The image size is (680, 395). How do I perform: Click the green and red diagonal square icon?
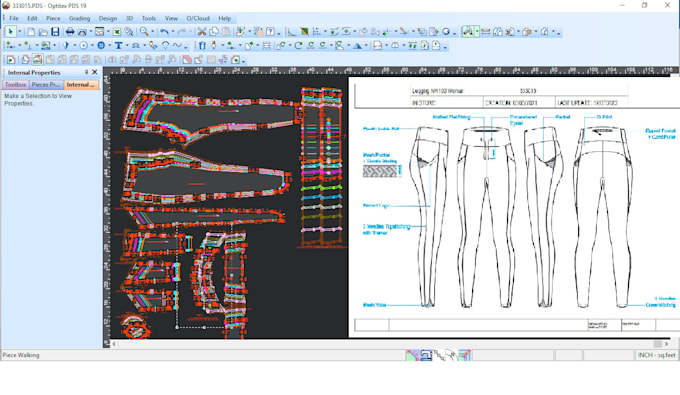click(x=304, y=32)
